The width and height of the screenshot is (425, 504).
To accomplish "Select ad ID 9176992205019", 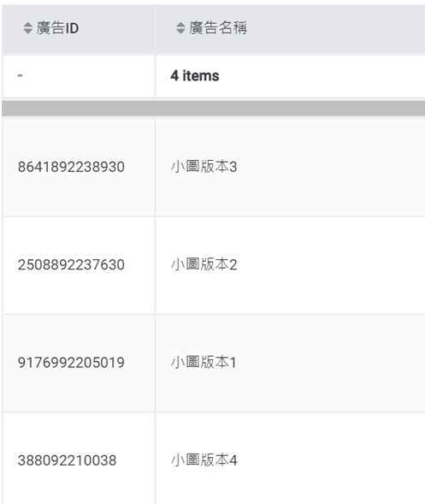I will coord(71,363).
